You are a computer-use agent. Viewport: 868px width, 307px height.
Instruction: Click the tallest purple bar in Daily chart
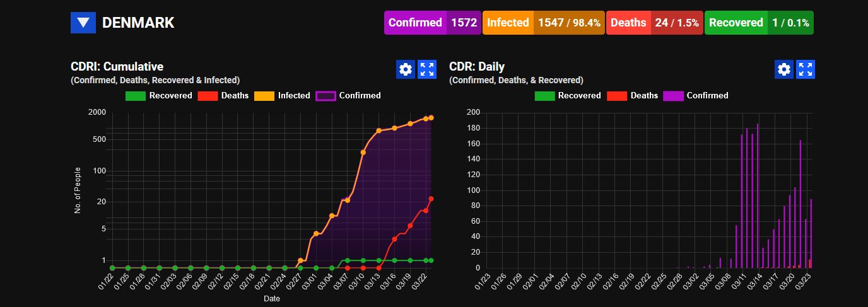tap(758, 195)
